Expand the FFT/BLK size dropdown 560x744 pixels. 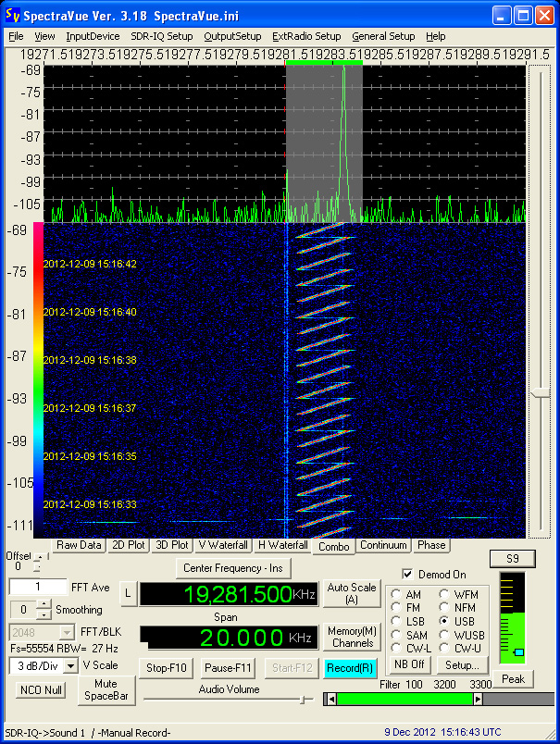coord(67,633)
